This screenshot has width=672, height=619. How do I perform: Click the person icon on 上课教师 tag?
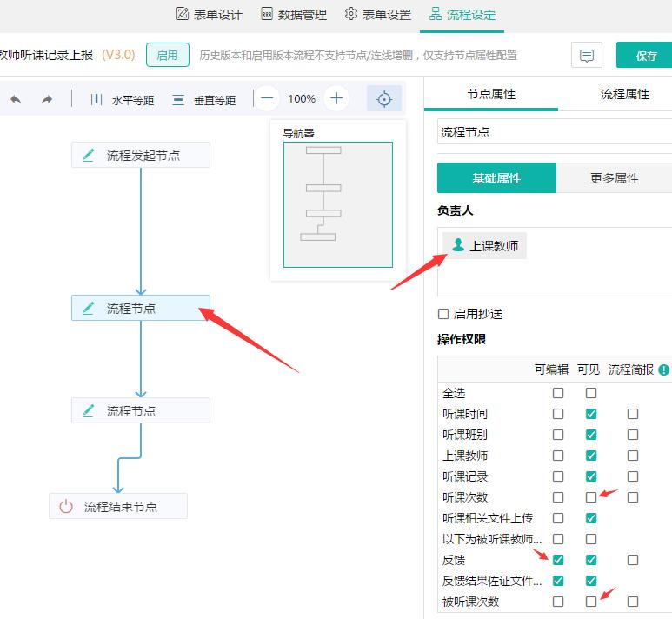(x=458, y=245)
